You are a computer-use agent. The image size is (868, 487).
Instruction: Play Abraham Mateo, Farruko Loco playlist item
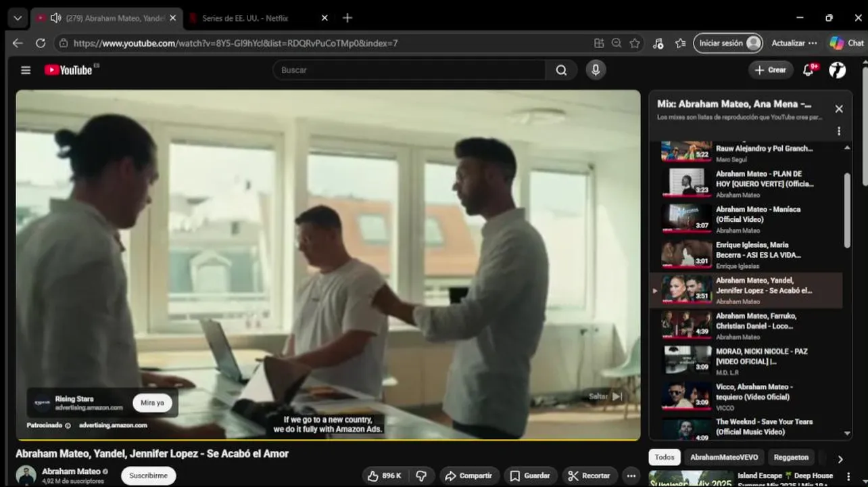click(x=747, y=325)
